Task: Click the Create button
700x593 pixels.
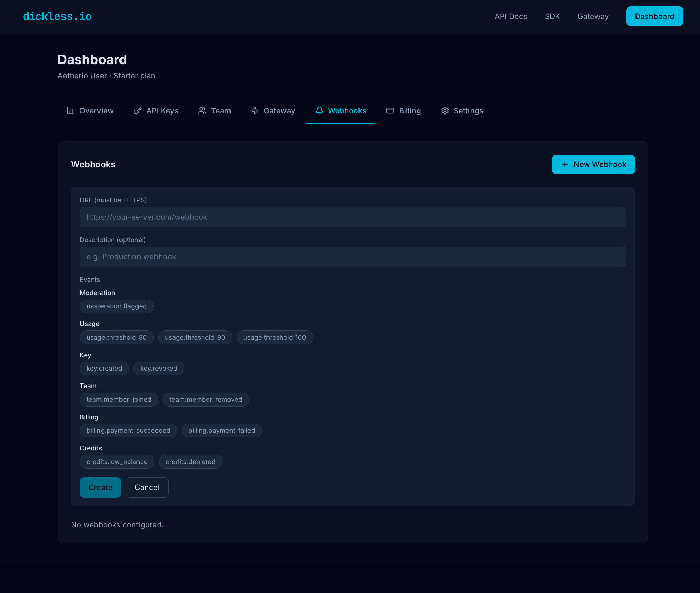Action: pyautogui.click(x=100, y=487)
